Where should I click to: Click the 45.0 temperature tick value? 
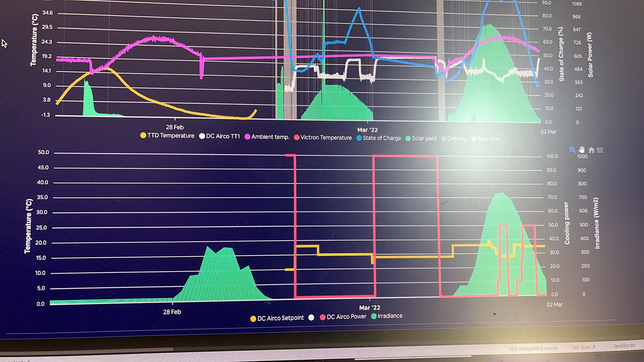pyautogui.click(x=43, y=167)
